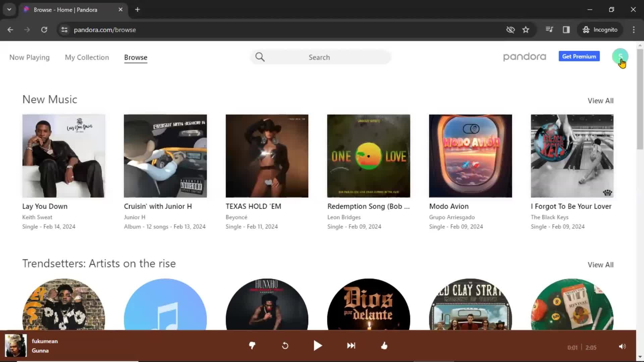The image size is (644, 362).
Task: Toggle play/pause for fukumean by Gunna
Action: (x=318, y=346)
